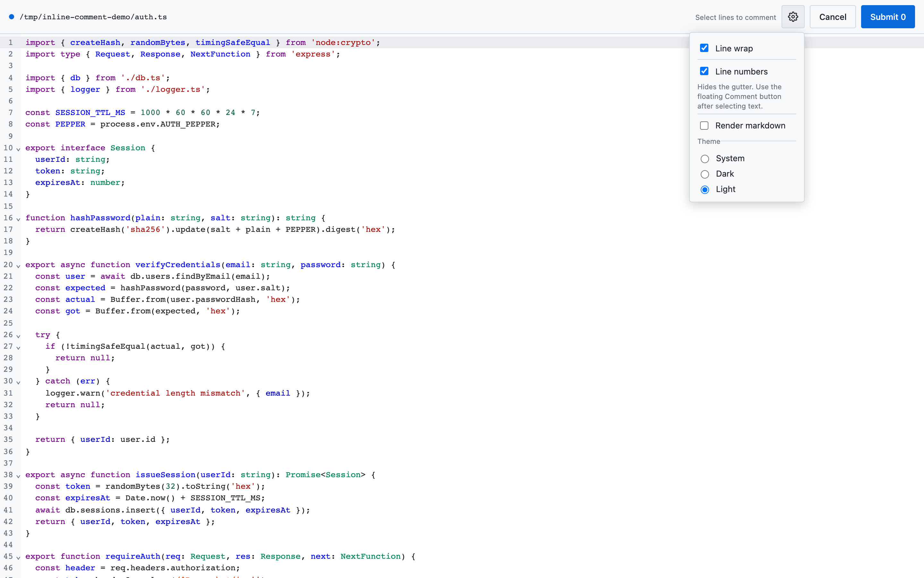The width and height of the screenshot is (924, 578).
Task: Collapse the requireAuth function at line 45
Action: 18,557
